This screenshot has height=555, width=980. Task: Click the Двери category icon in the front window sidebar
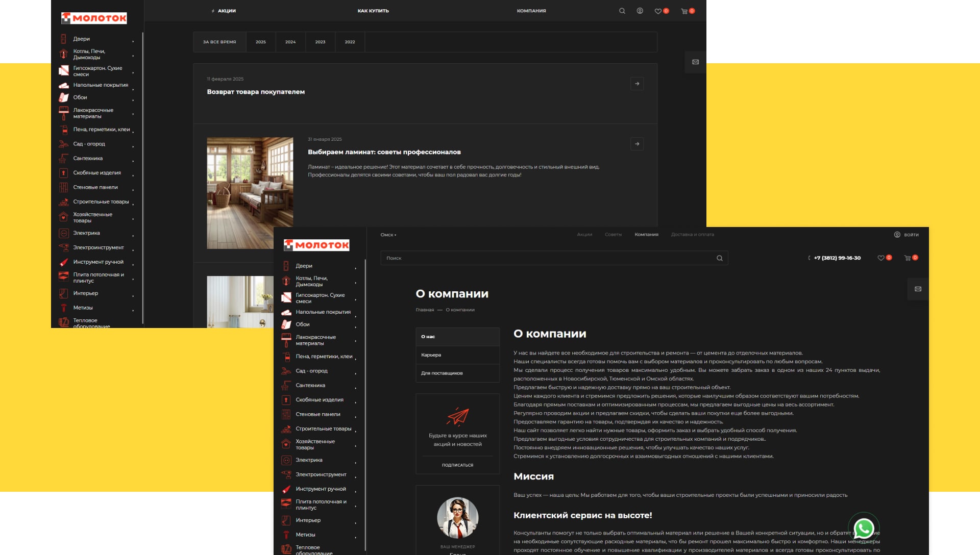tap(286, 266)
